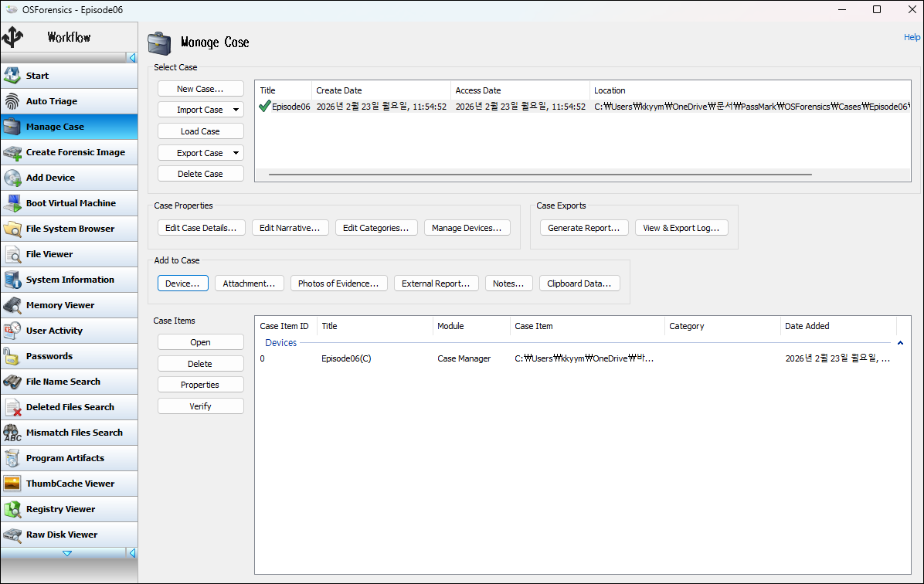Click the File Viewer magnifier icon

tap(12, 254)
